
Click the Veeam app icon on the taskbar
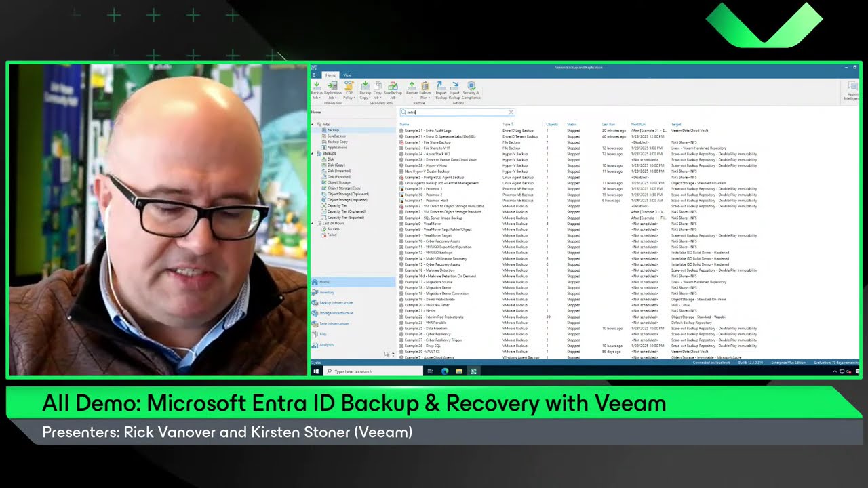pyautogui.click(x=473, y=371)
